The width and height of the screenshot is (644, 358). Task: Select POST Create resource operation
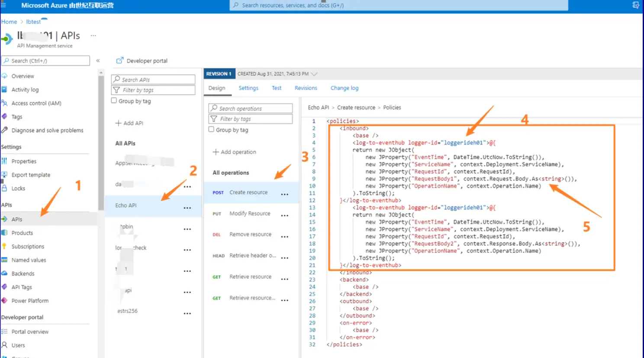[x=251, y=193]
